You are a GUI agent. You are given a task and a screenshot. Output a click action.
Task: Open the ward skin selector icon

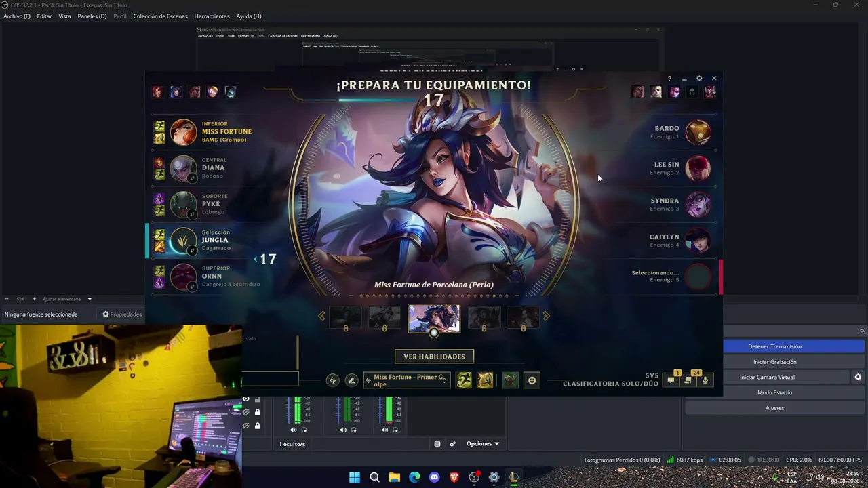pos(511,380)
